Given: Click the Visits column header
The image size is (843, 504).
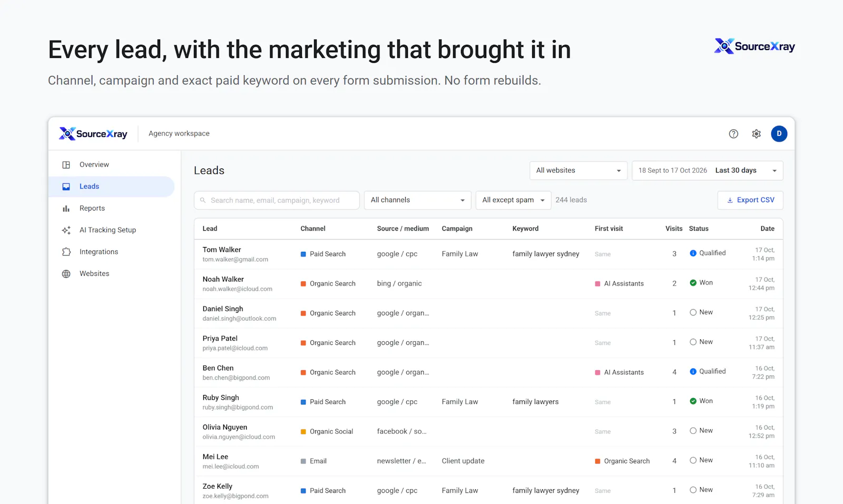Looking at the screenshot, I should pyautogui.click(x=674, y=229).
